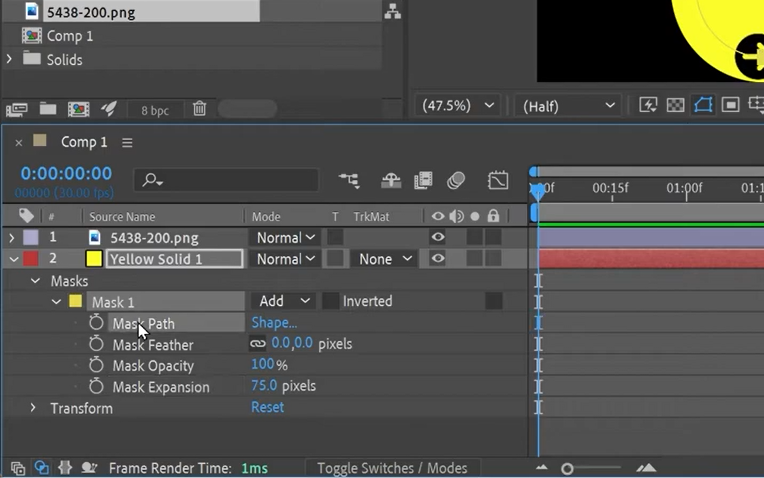Check the Inverted checkbox for Mask 1
The height and width of the screenshot is (478, 764).
(330, 301)
